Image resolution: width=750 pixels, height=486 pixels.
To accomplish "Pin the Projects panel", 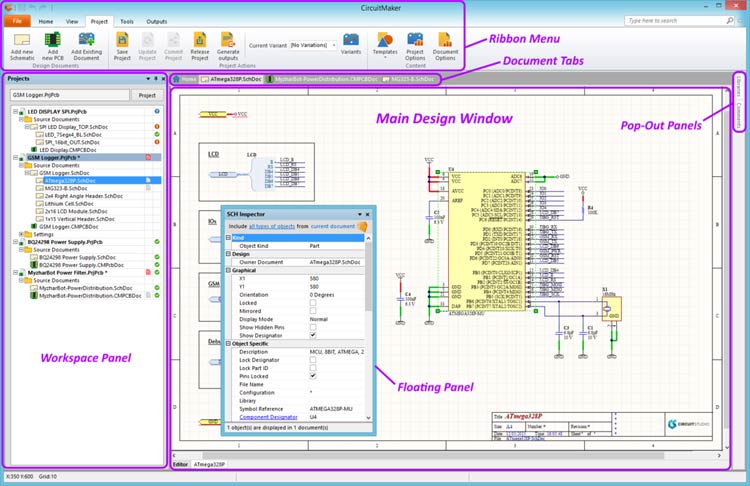I will (155, 78).
